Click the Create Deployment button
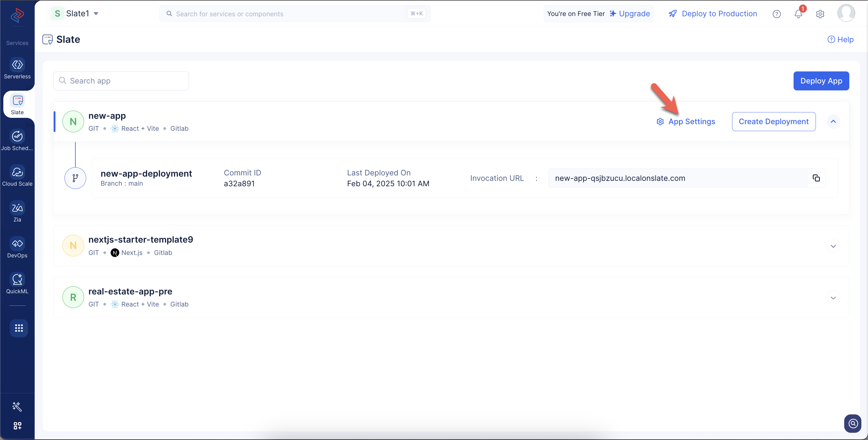Viewport: 868px width, 440px height. pyautogui.click(x=773, y=122)
